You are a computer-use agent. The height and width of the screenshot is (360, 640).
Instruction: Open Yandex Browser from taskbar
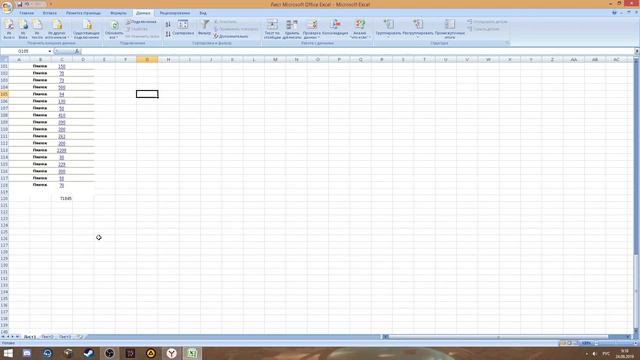coord(171,353)
